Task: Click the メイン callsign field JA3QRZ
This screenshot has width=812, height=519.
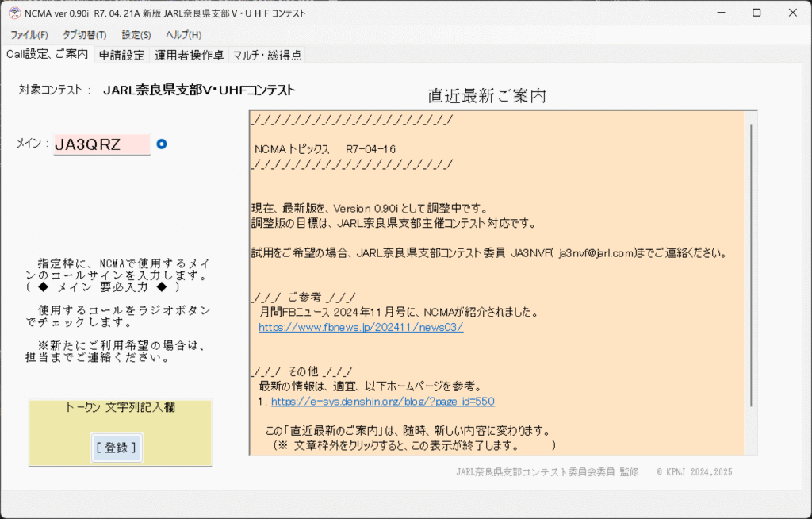Action: coord(102,144)
